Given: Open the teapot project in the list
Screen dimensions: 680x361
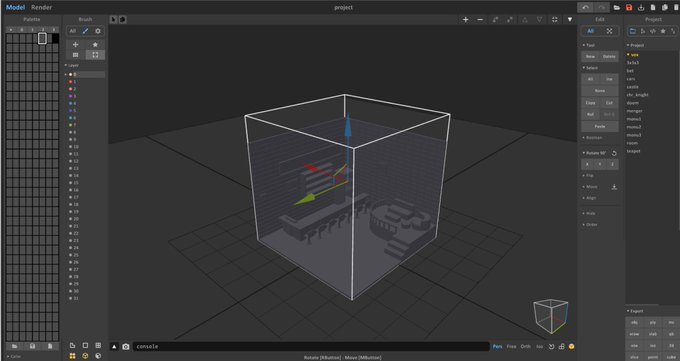Looking at the screenshot, I should tap(633, 151).
